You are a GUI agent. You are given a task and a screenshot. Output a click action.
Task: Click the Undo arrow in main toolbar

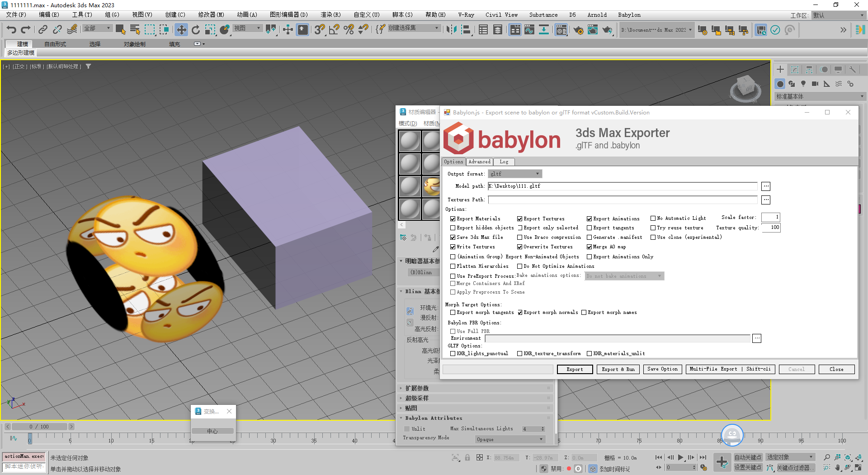tap(11, 30)
